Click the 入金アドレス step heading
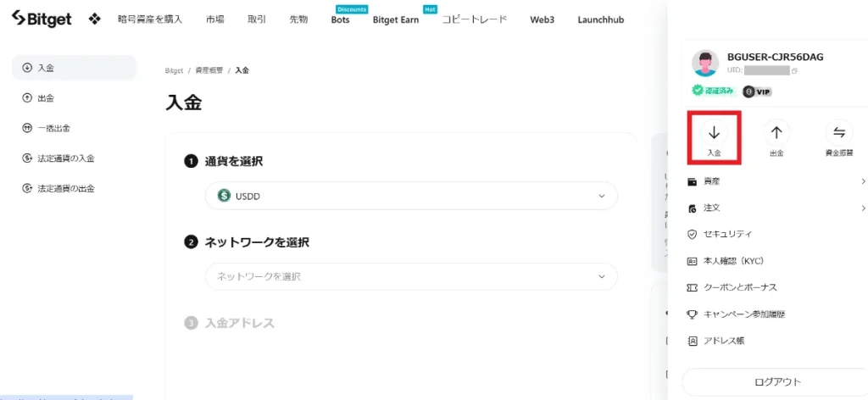The image size is (868, 400). coord(240,323)
